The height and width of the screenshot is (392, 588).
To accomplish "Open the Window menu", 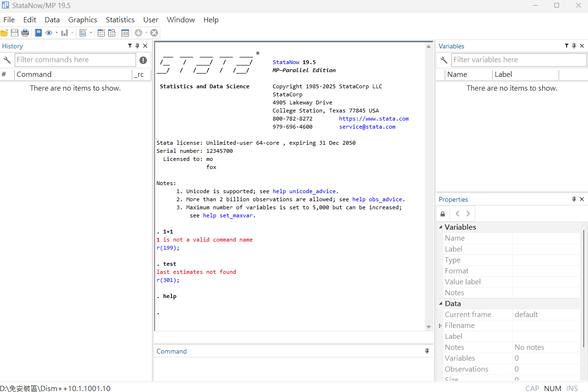I will pyautogui.click(x=181, y=20).
